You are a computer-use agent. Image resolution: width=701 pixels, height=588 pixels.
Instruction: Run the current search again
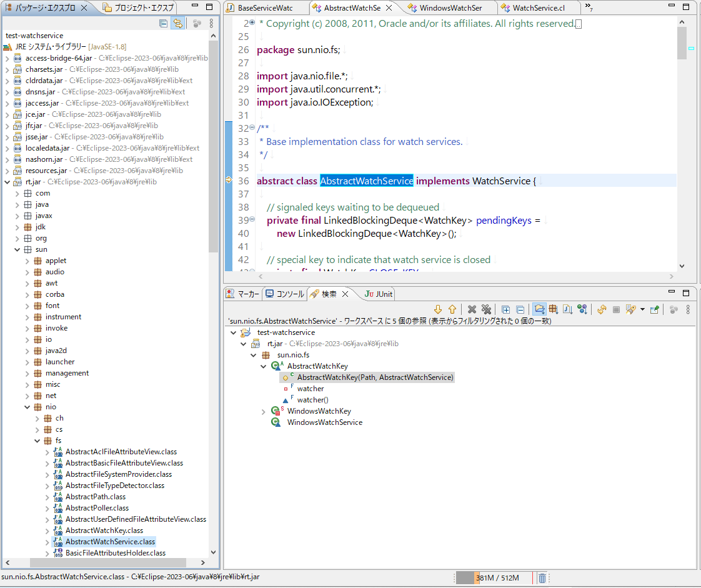[x=602, y=309]
